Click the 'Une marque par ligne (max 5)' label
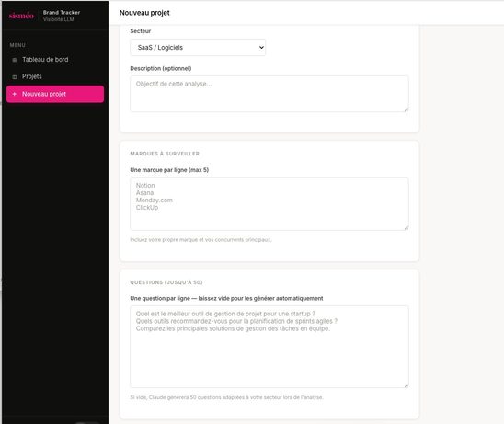The width and height of the screenshot is (504, 424). pos(169,170)
